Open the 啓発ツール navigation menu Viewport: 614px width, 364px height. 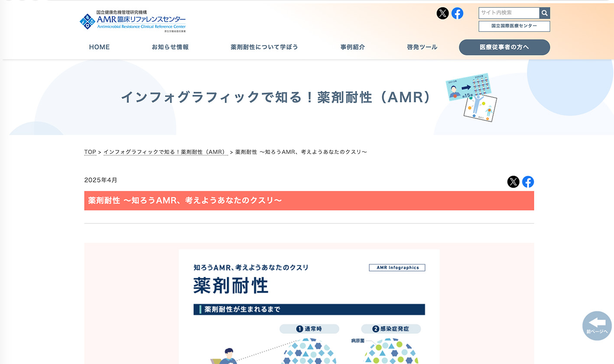tap(422, 47)
